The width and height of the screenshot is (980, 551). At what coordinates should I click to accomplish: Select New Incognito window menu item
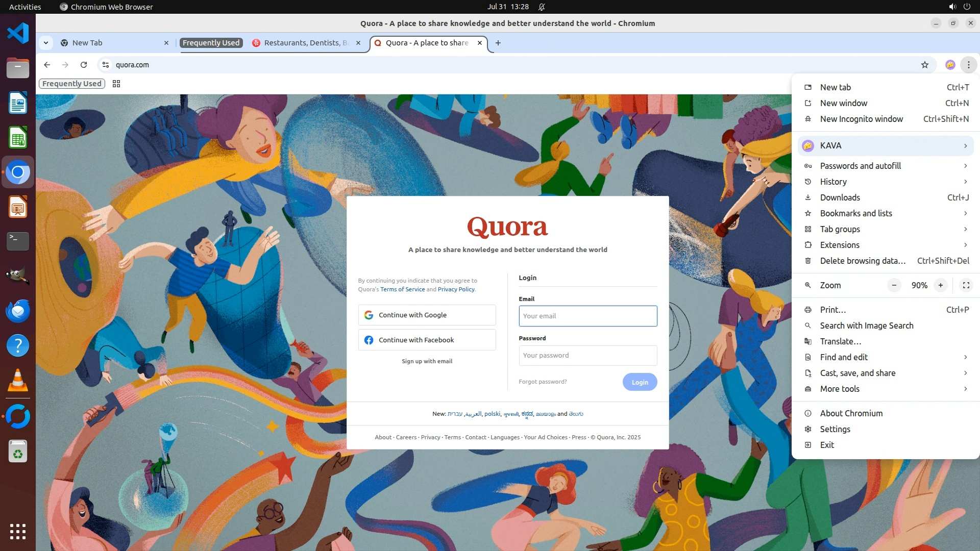(x=861, y=119)
